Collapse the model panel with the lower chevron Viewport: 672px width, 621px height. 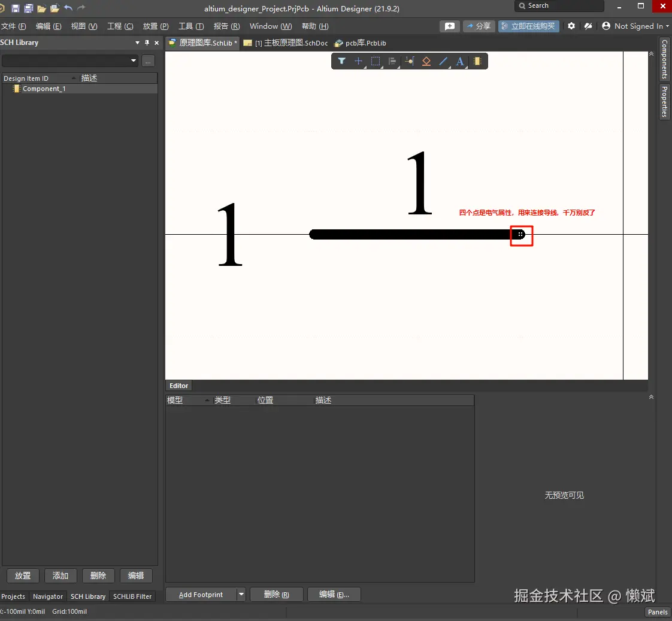652,397
